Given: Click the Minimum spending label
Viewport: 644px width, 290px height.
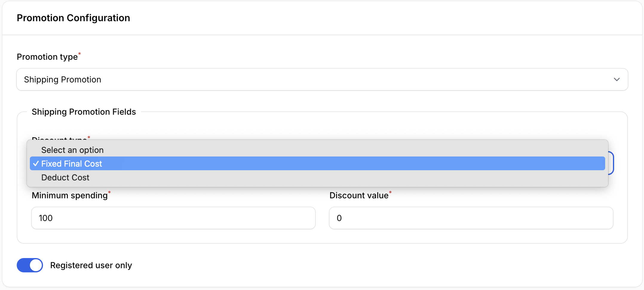Looking at the screenshot, I should (69, 195).
